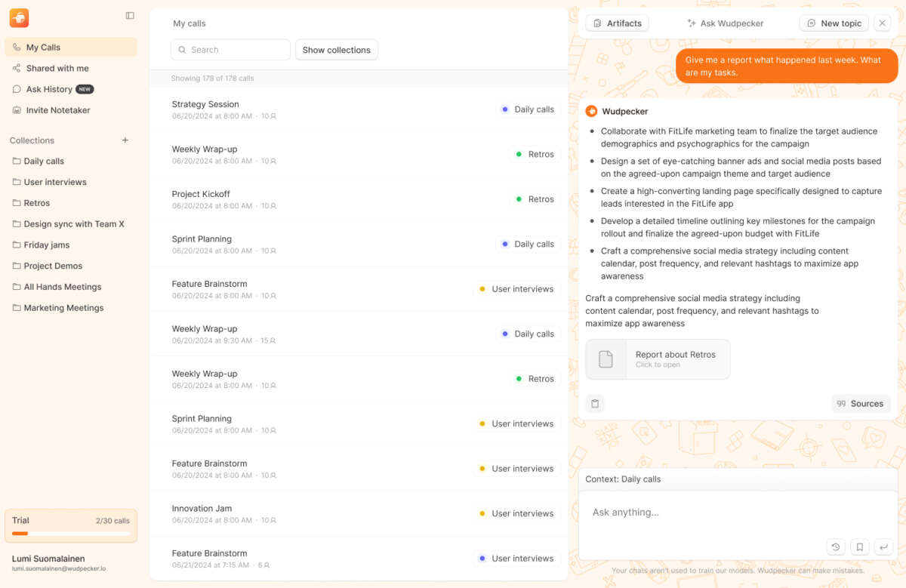Open the Report about Retros artifact
This screenshot has width=906, height=588.
(658, 359)
